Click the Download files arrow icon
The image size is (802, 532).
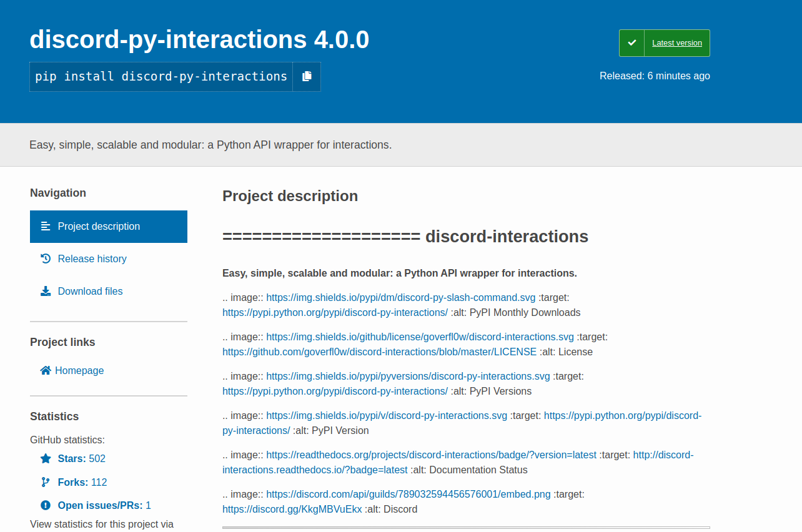[x=44, y=290]
